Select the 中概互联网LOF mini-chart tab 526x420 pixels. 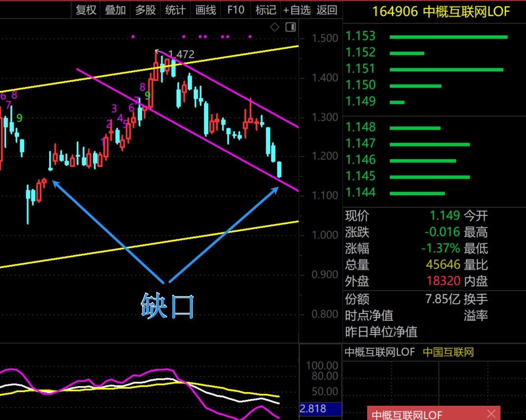point(380,352)
